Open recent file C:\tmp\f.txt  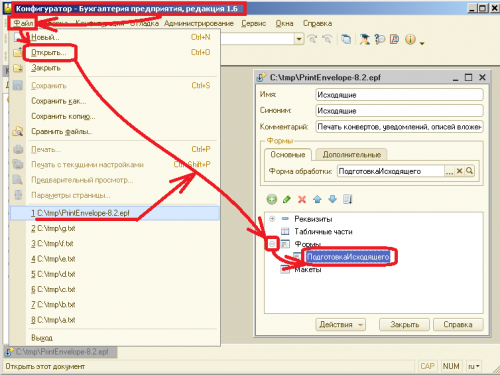click(115, 244)
